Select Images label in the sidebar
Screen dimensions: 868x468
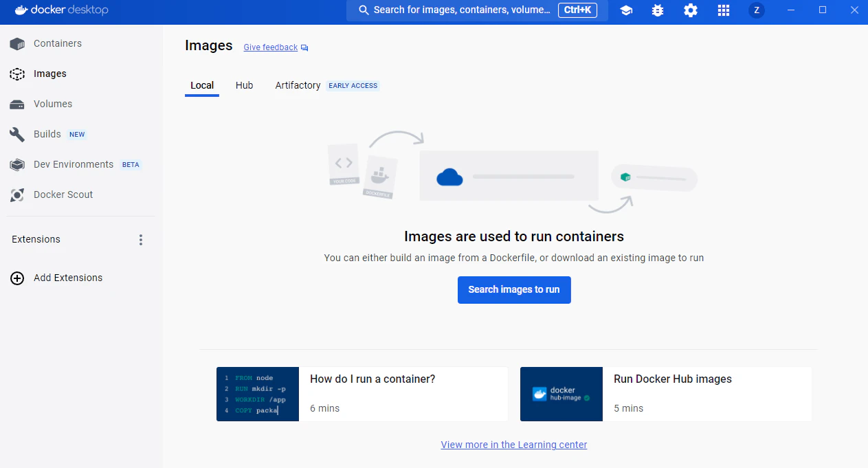click(50, 74)
